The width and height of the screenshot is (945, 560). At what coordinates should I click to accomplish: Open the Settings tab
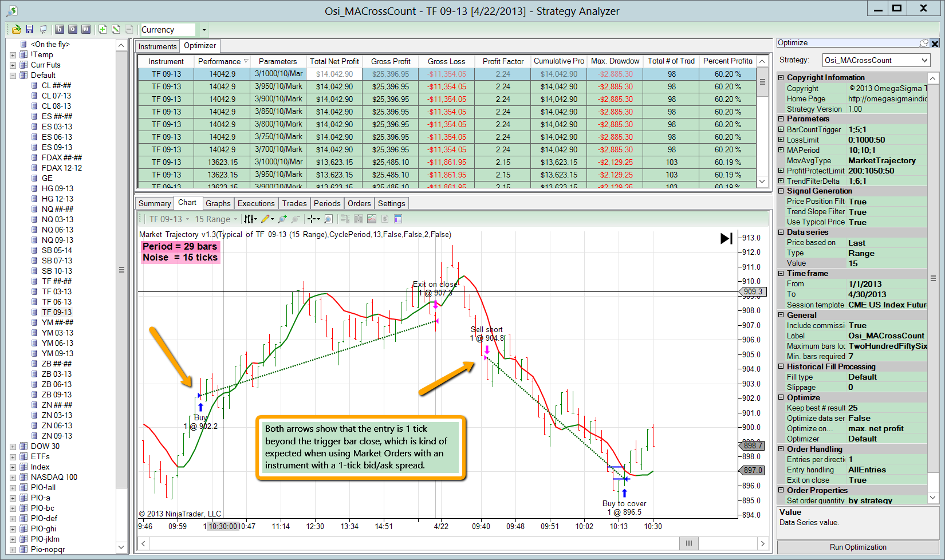392,203
